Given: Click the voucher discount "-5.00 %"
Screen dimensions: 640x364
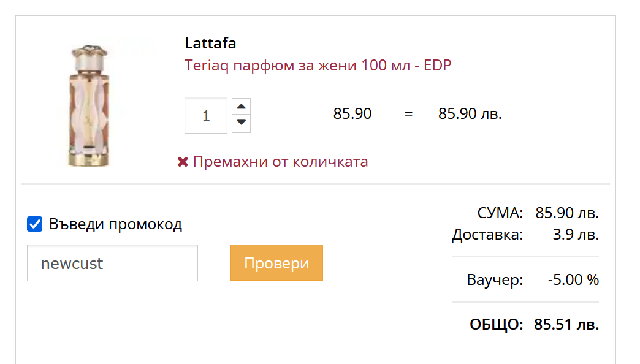Looking at the screenshot, I should [x=573, y=280].
